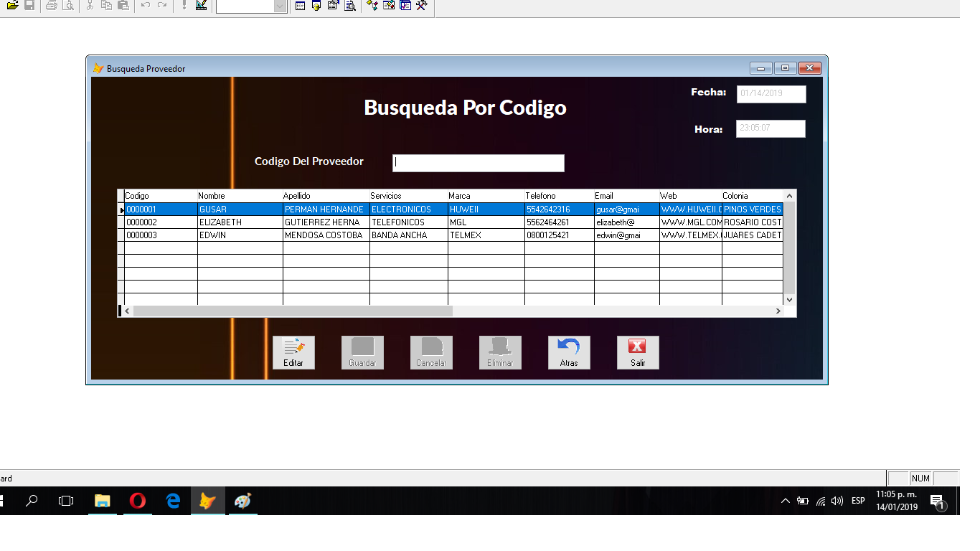Open the Windows notification center icon
This screenshot has height=551, width=980.
(937, 501)
